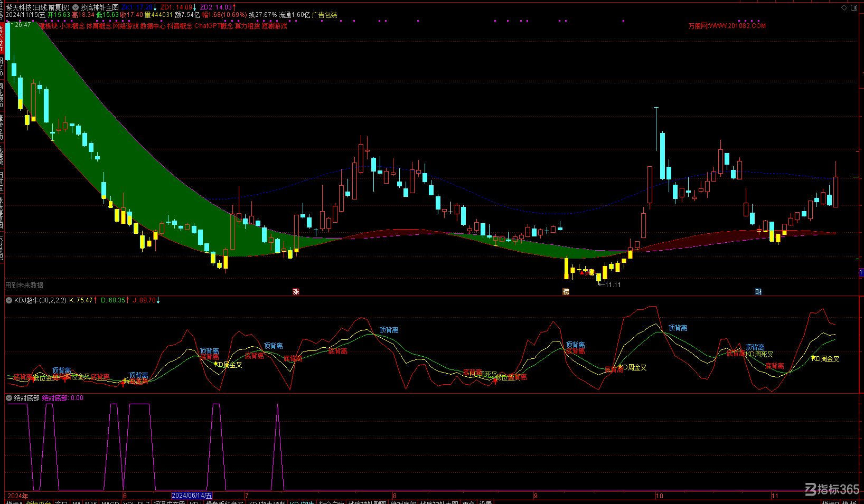This screenshot has width=864, height=504.
Task: Click the KD周死叉 signal label
Action: [759, 354]
